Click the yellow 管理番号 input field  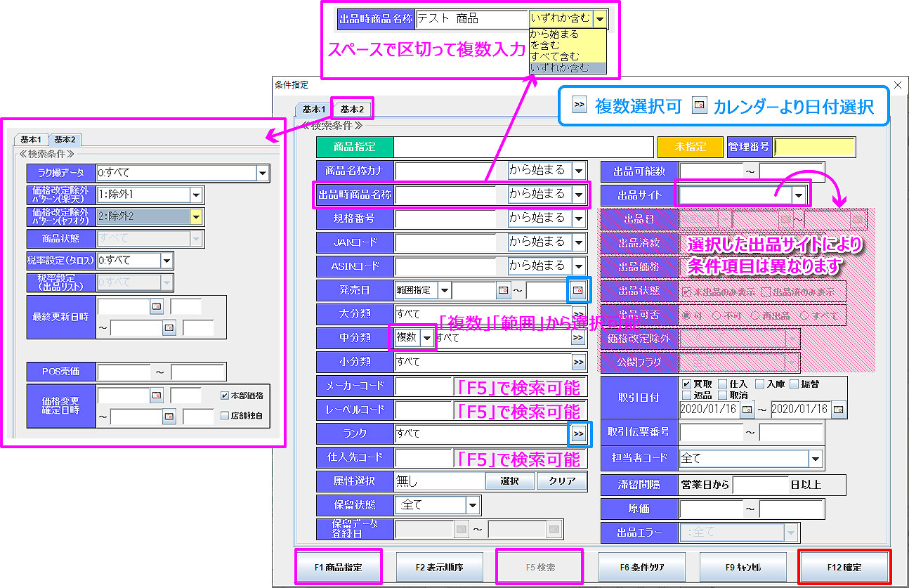[814, 147]
